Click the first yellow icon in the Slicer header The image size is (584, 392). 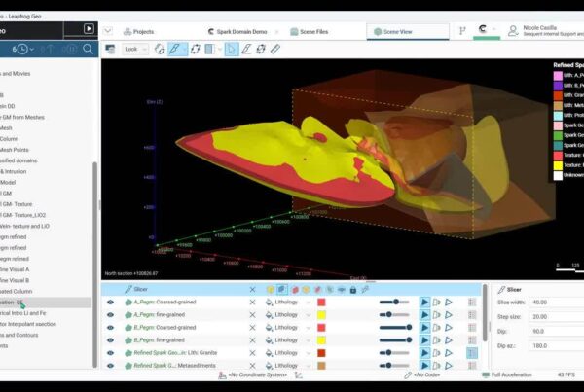click(271, 289)
